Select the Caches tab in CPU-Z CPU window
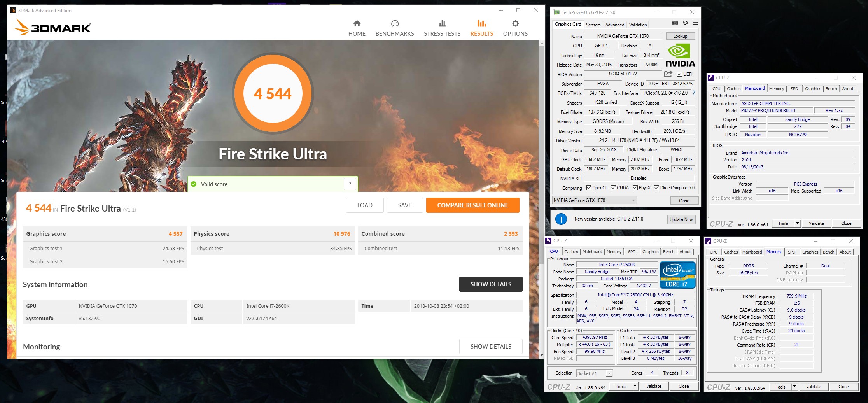Screen dimensions: 868x403 click(x=571, y=252)
